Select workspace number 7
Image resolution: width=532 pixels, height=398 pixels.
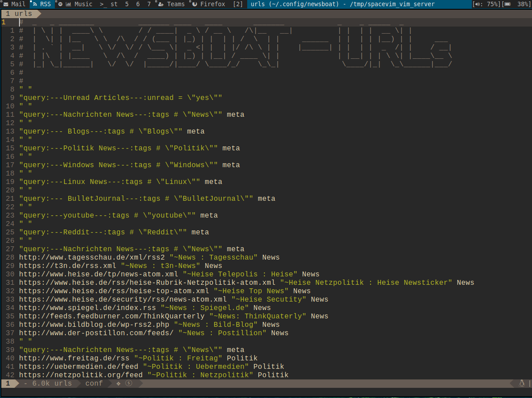click(149, 4)
